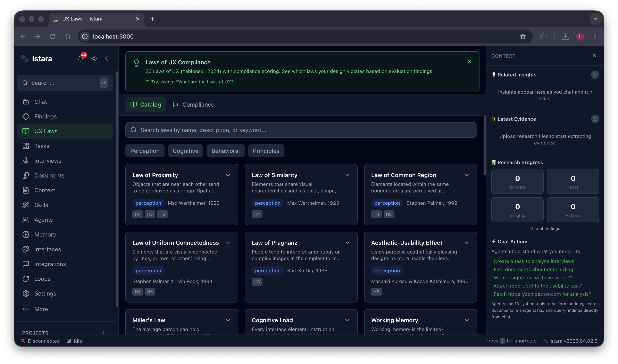The image size is (618, 364).
Task: Go to Findings in the sidebar
Action: 45,116
